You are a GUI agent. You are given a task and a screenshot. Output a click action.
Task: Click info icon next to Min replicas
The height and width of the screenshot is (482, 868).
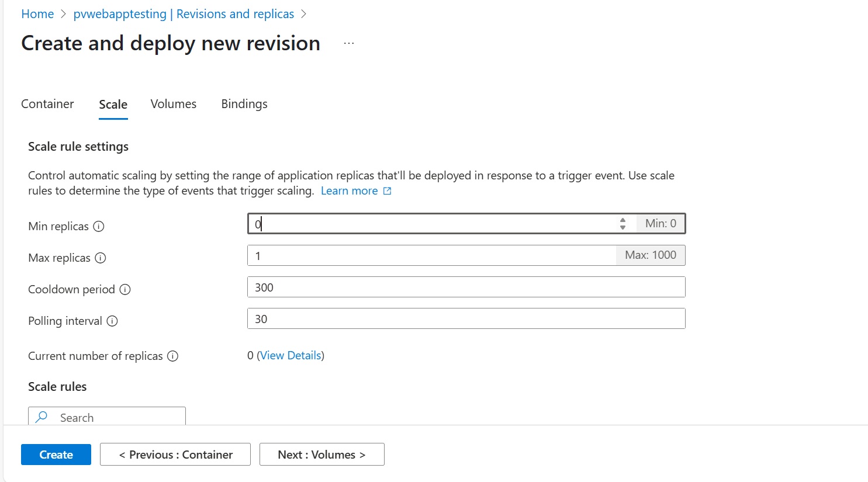coord(99,227)
